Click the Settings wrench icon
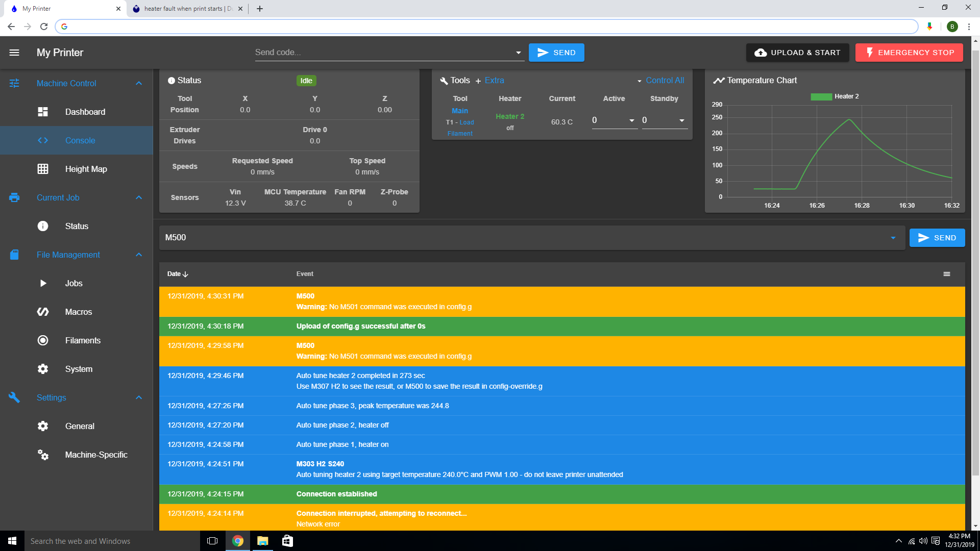Screen dimensions: 980x551 (14, 397)
